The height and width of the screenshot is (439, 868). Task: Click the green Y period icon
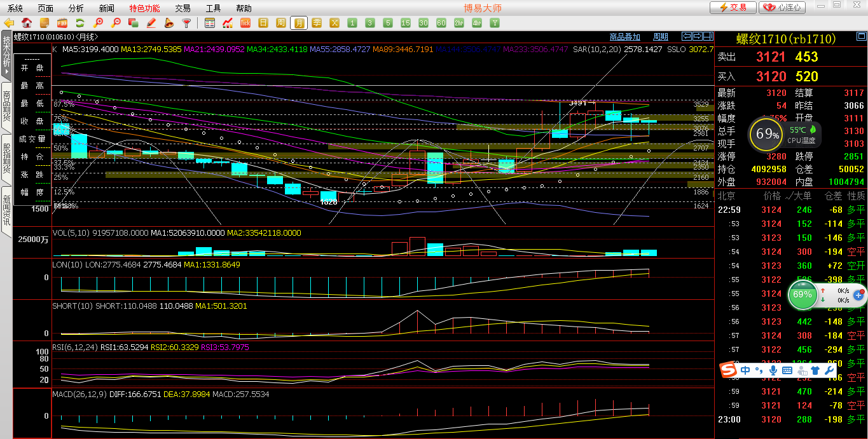tap(495, 23)
